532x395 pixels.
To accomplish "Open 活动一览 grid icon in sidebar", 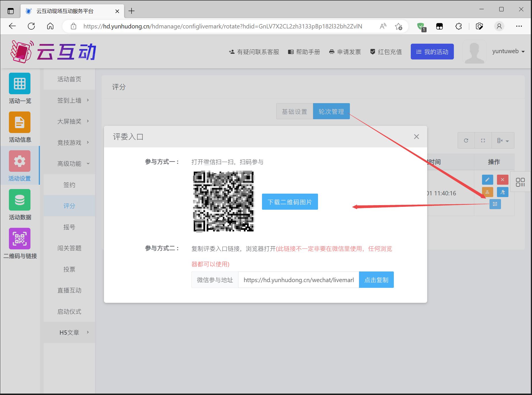I will click(x=20, y=88).
